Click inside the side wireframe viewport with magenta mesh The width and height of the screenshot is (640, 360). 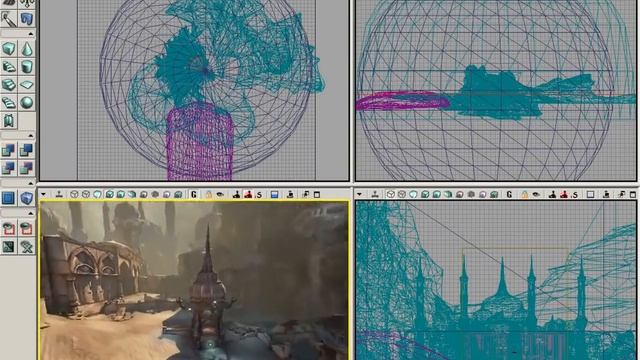tap(496, 90)
